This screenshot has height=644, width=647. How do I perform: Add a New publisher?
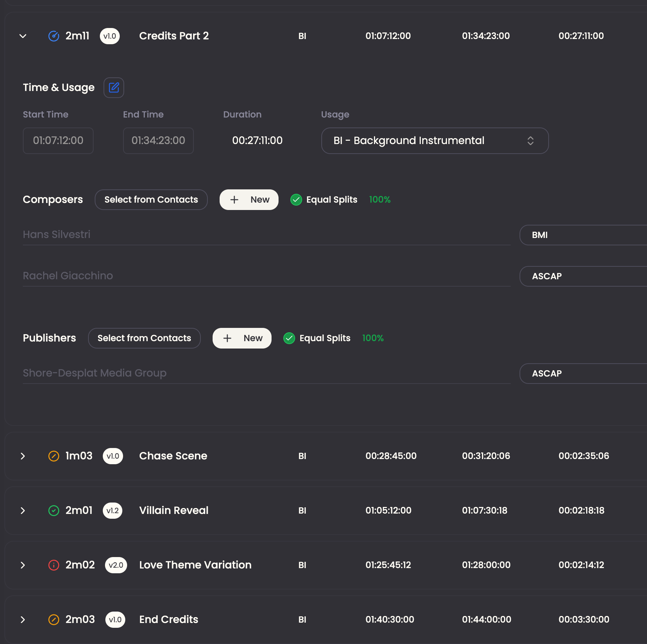pyautogui.click(x=242, y=338)
